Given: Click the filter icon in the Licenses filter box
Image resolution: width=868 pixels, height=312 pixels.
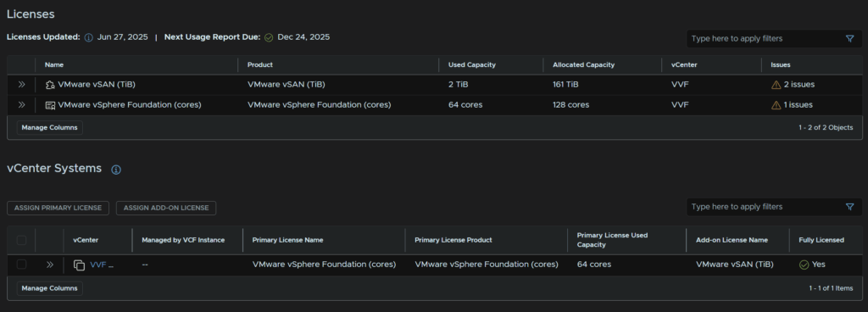Looking at the screenshot, I should coord(849,39).
